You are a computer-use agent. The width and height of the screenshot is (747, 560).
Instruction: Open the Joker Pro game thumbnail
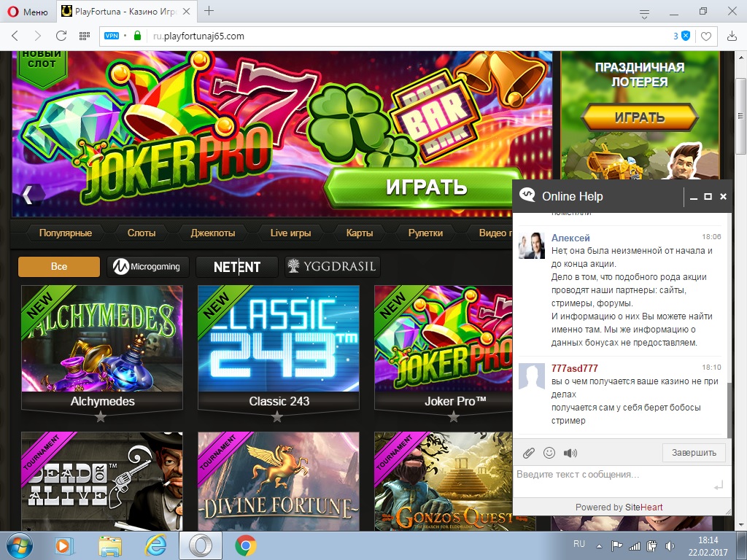[x=443, y=338]
